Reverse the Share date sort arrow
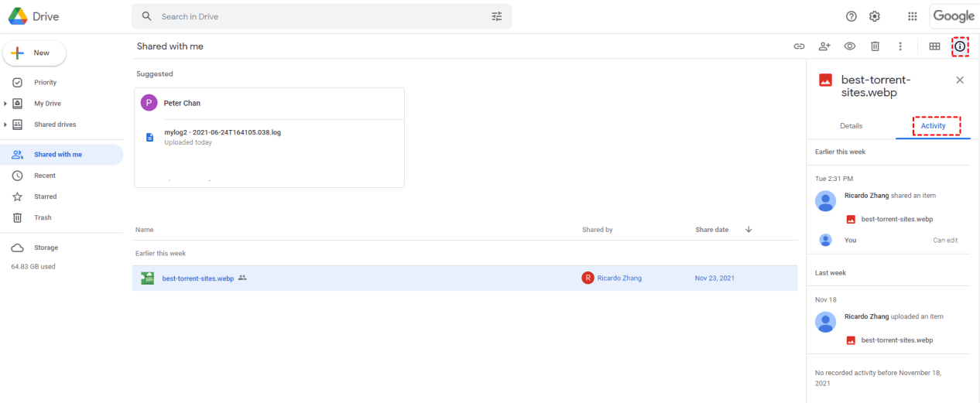Image resolution: width=980 pixels, height=403 pixels. tap(749, 230)
